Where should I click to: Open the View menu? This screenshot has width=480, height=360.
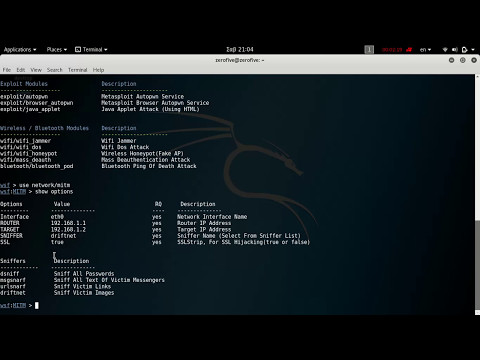pyautogui.click(x=36, y=70)
